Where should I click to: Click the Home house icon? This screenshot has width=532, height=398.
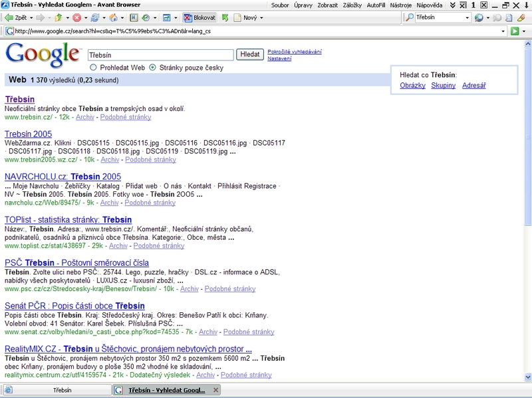pos(114,18)
